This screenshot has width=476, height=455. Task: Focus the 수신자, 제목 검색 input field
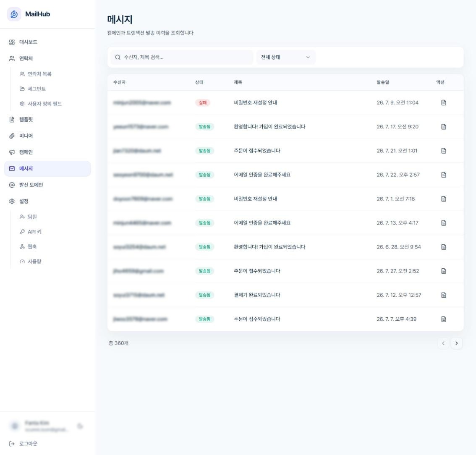tap(181, 57)
